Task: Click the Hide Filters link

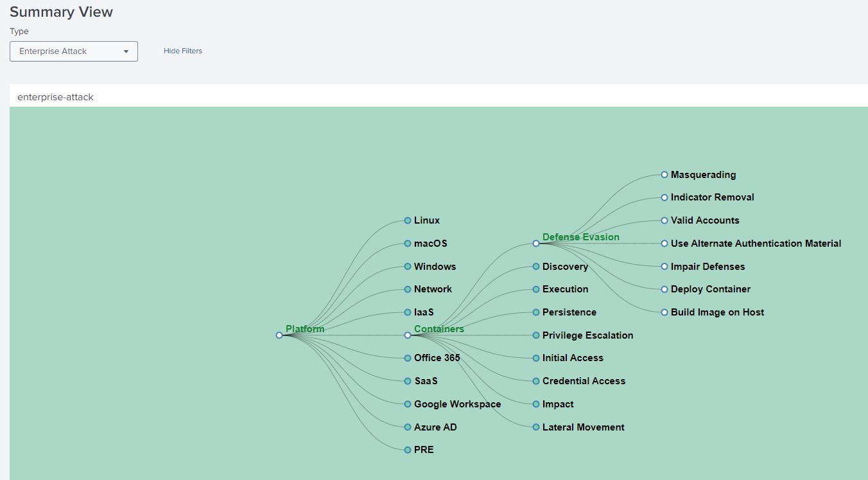Action: (183, 51)
